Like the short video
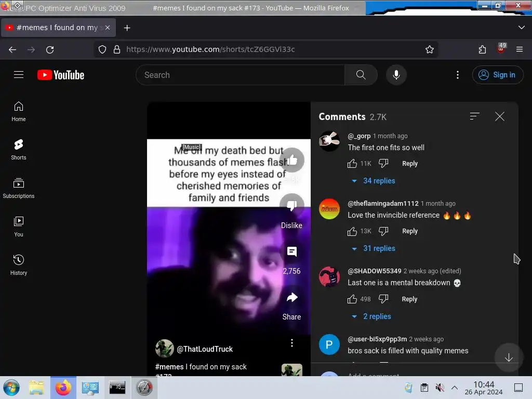 [292, 160]
